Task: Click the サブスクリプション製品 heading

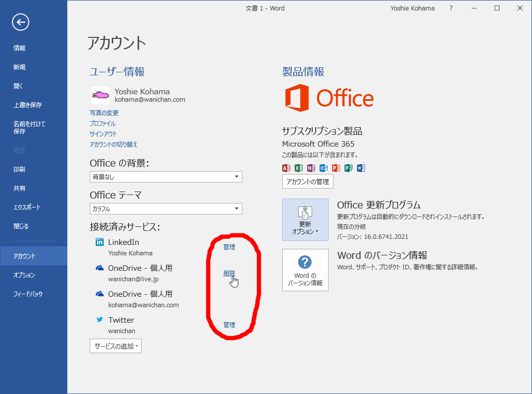Action: pyautogui.click(x=322, y=131)
